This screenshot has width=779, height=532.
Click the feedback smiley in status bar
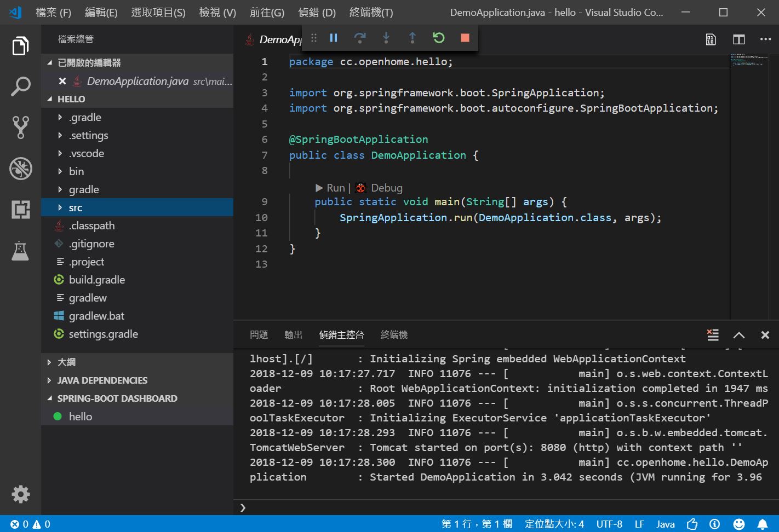click(x=739, y=524)
